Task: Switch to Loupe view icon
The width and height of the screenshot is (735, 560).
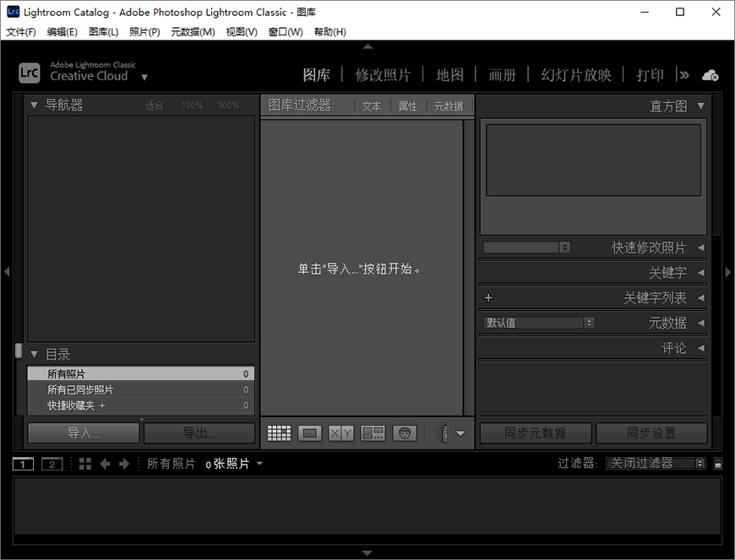Action: point(310,433)
